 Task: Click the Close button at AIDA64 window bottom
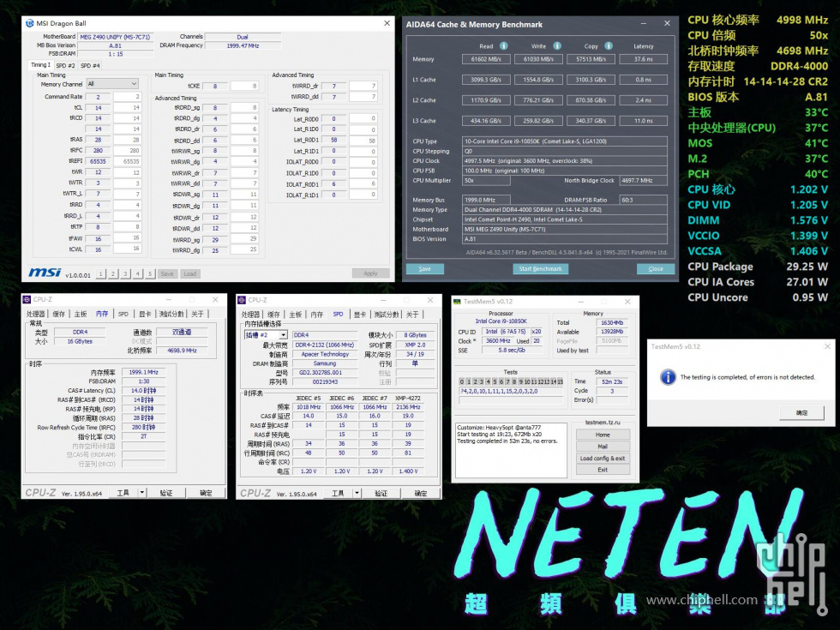656,269
